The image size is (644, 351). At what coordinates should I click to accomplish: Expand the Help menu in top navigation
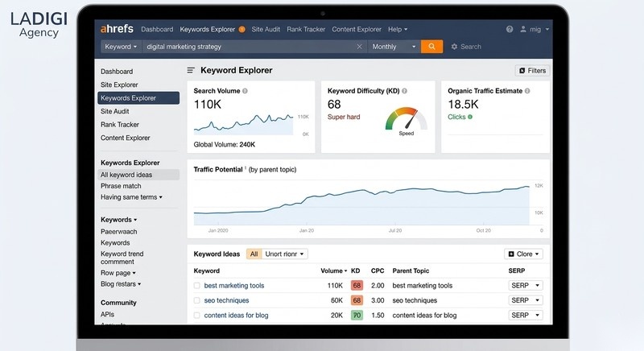click(398, 30)
